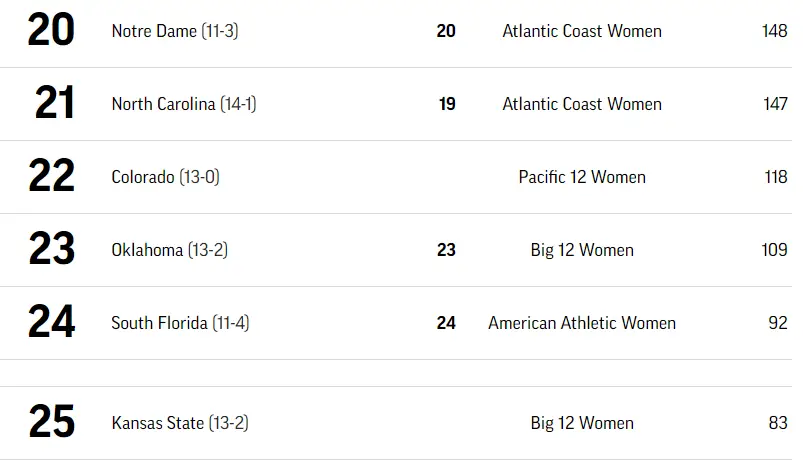Open the North Carolina (14-1) team link

(184, 104)
